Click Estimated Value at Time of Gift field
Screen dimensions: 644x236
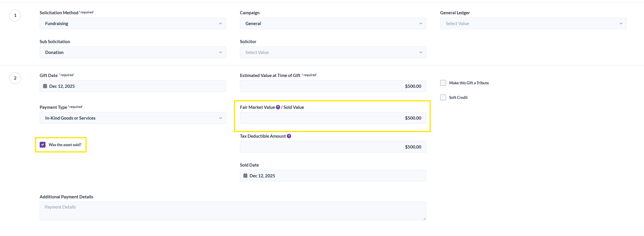click(x=333, y=86)
